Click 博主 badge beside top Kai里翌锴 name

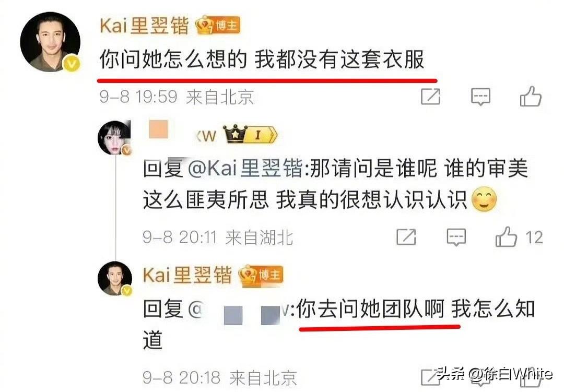click(x=218, y=25)
